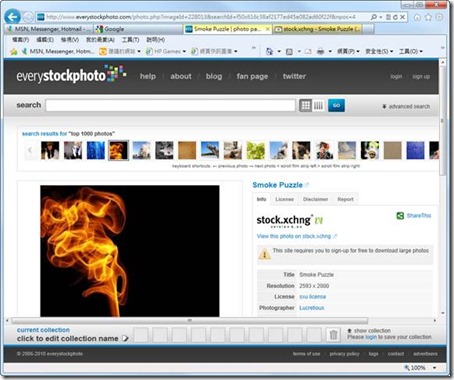Open the fan page link
The image size is (454, 380).
(252, 76)
